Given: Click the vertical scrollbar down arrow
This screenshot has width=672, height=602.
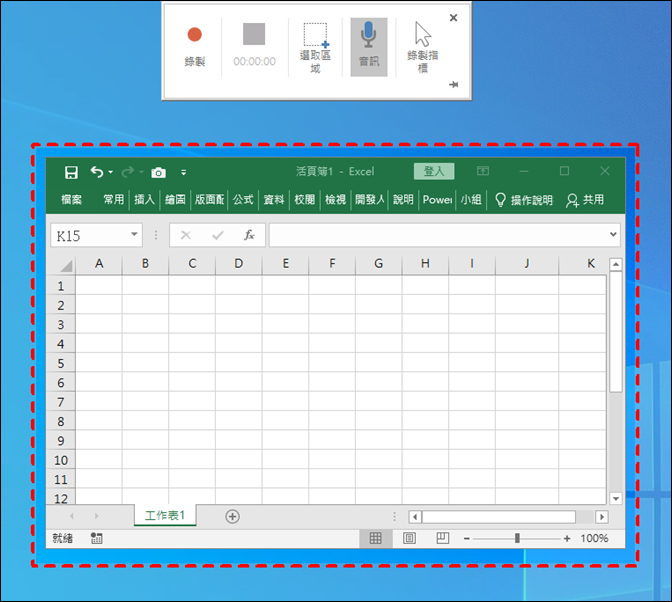Looking at the screenshot, I should pyautogui.click(x=616, y=498).
